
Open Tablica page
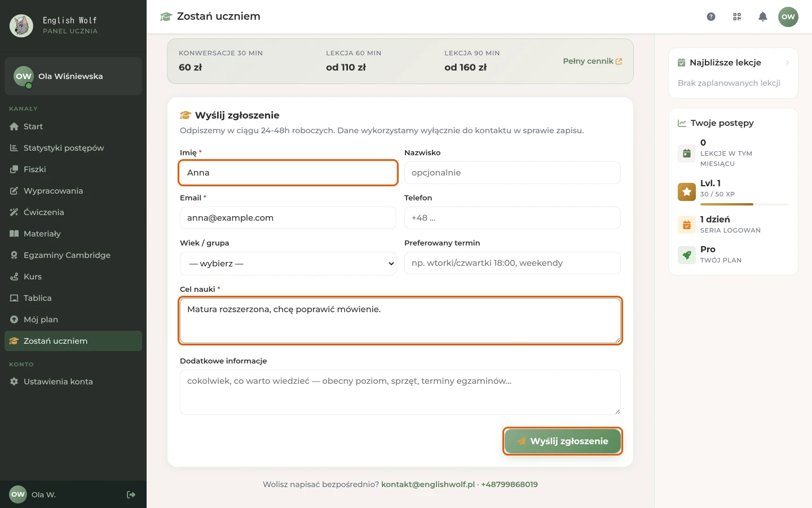pyautogui.click(x=73, y=298)
